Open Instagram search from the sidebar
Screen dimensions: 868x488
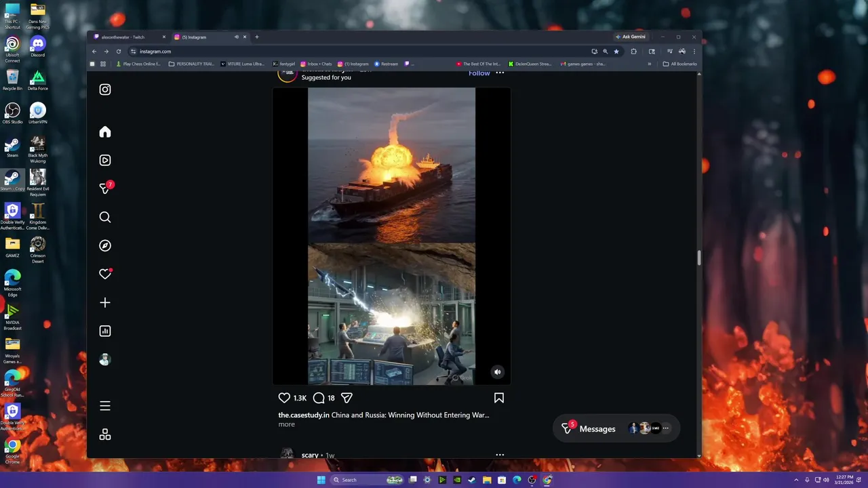pos(105,217)
